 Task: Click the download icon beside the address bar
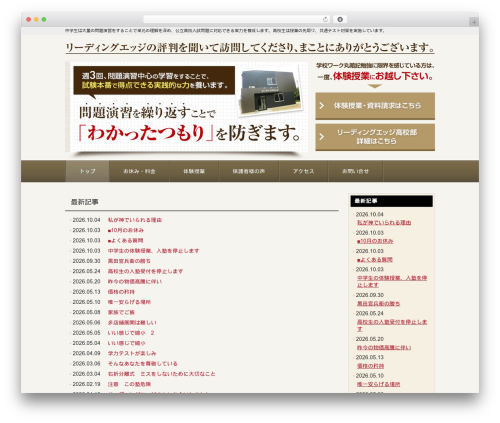[x=340, y=19]
